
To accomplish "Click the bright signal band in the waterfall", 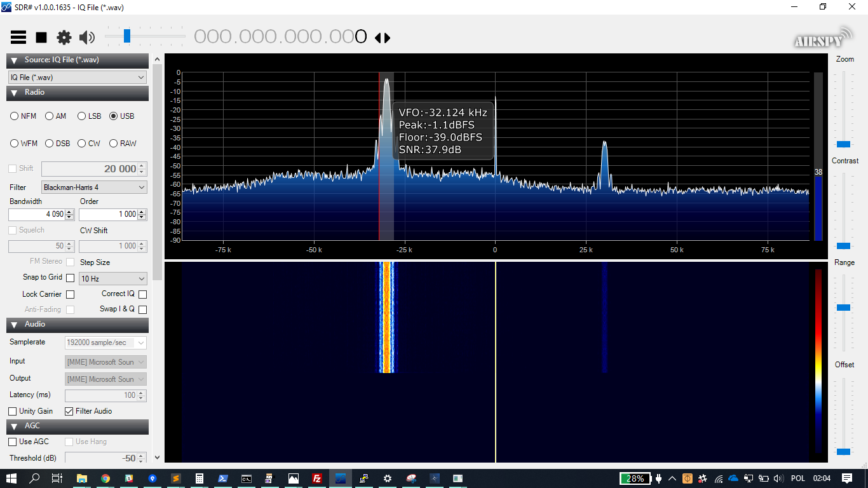I will [386, 318].
